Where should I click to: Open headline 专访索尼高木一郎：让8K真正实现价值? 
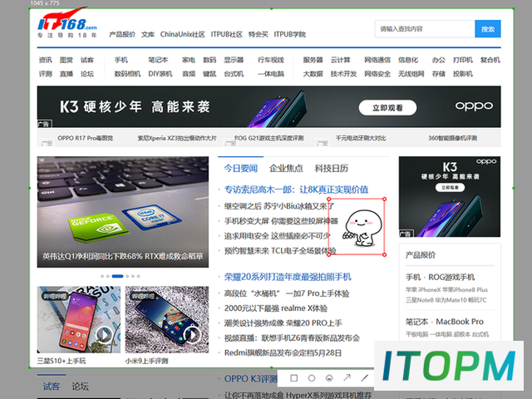point(296,190)
